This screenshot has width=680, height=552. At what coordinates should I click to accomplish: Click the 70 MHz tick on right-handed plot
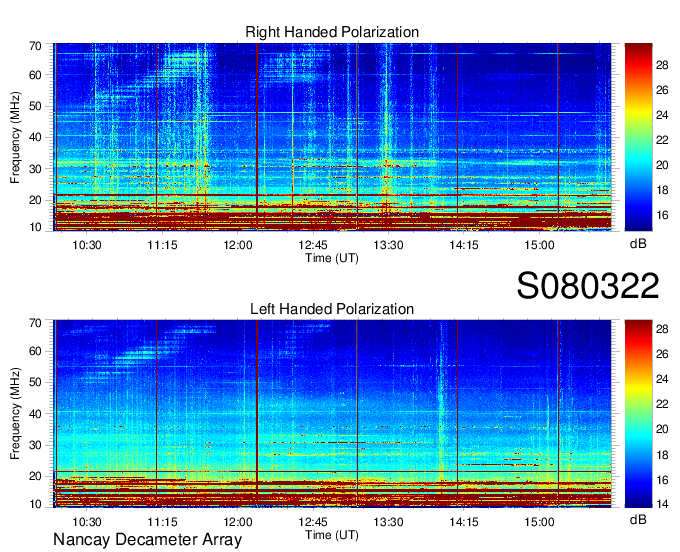click(35, 46)
